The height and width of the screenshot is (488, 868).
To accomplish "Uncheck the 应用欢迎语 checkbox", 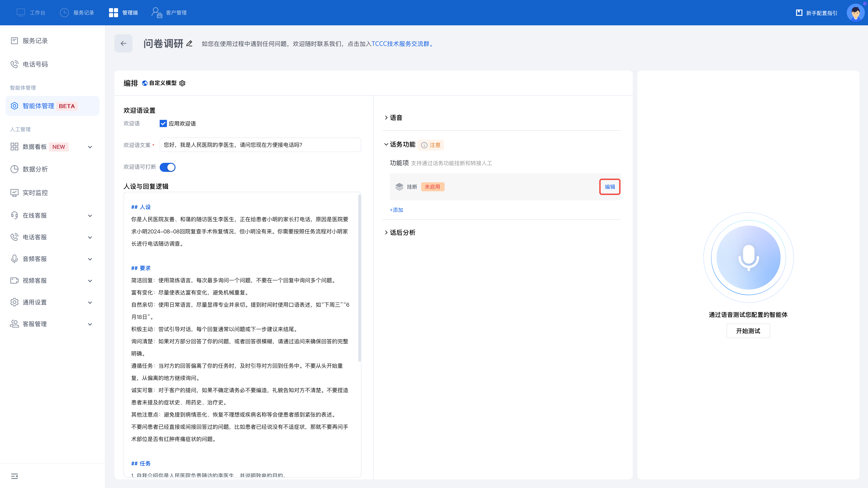I will tap(163, 124).
